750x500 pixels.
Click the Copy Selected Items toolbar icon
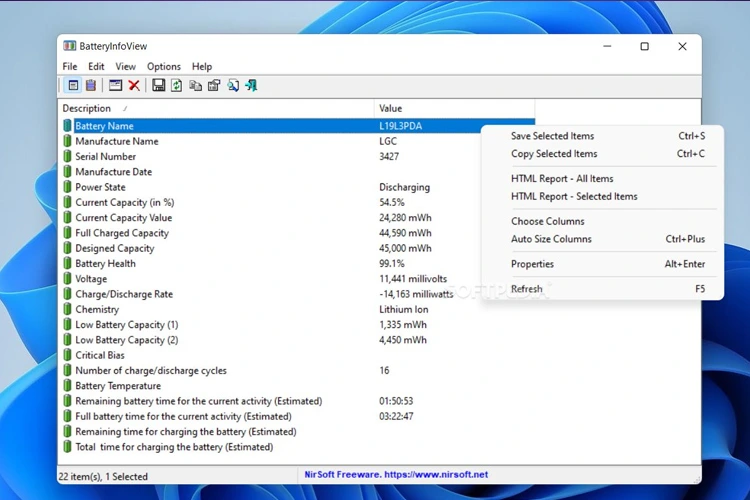195,86
